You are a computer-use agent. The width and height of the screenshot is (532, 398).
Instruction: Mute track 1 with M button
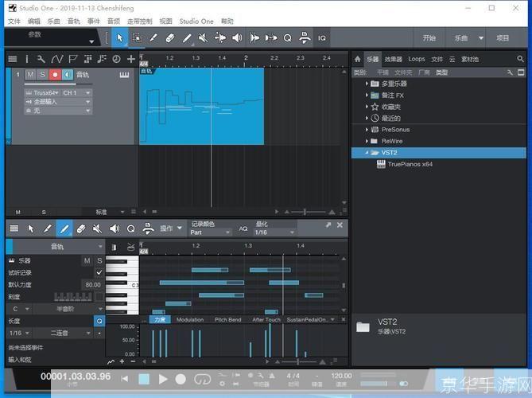[x=30, y=74]
